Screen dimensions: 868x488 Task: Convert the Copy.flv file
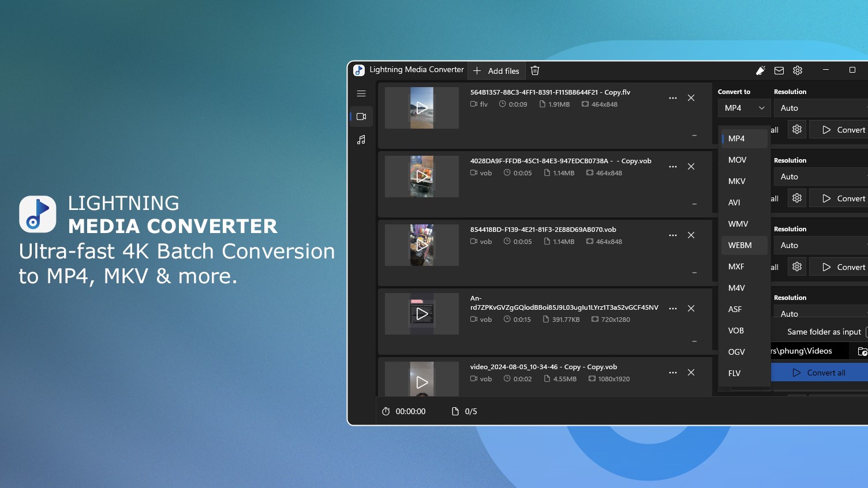[839, 130]
